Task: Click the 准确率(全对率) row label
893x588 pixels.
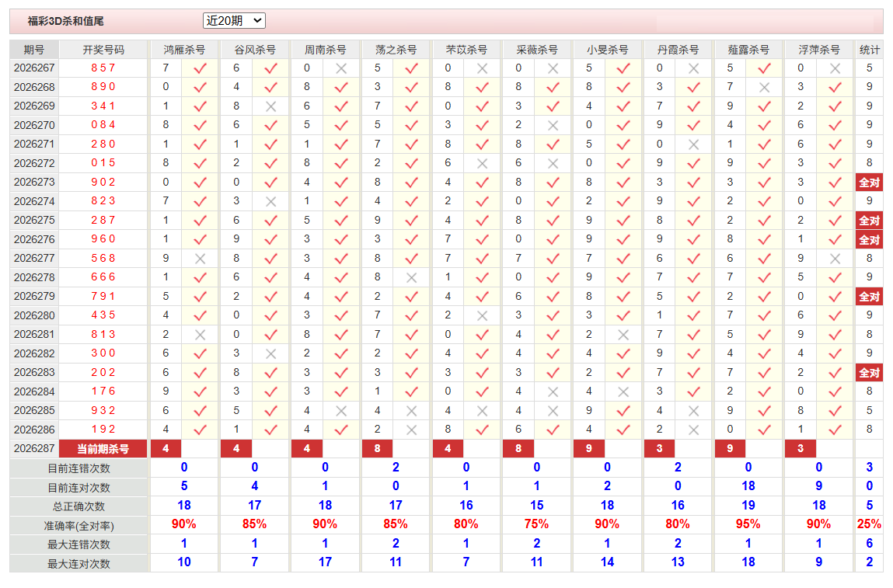Action: coord(78,526)
